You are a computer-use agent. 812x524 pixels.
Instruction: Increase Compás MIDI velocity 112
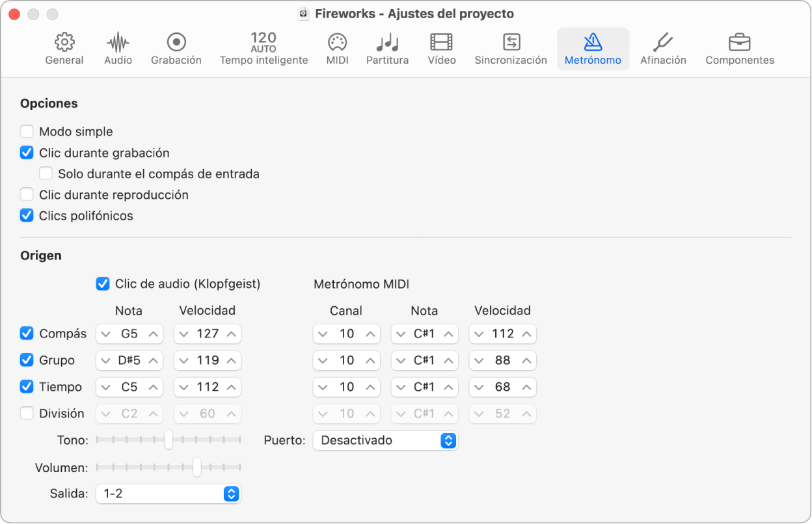[x=526, y=334]
